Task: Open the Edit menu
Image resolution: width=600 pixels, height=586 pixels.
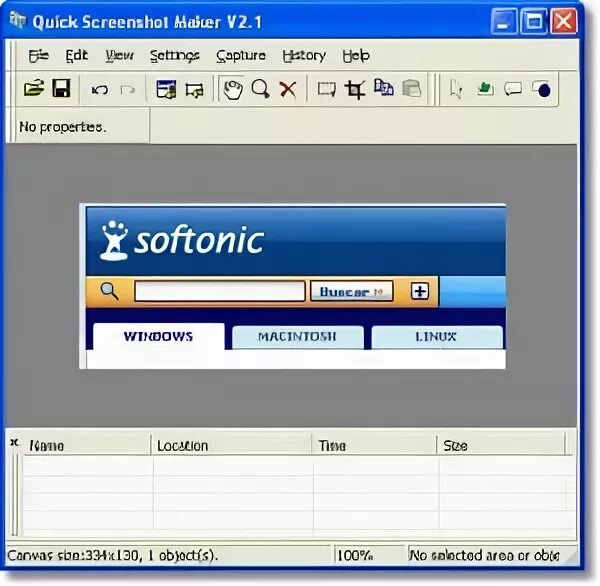Action: click(x=77, y=56)
